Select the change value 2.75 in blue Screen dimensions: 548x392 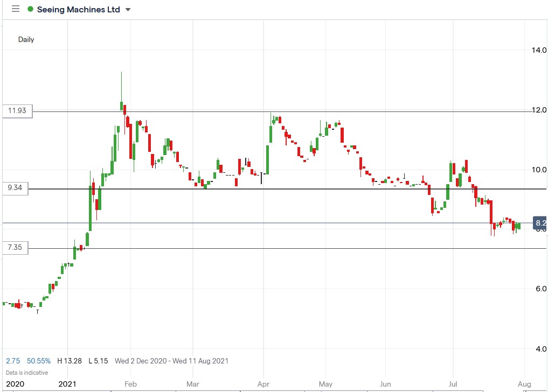coord(12,361)
